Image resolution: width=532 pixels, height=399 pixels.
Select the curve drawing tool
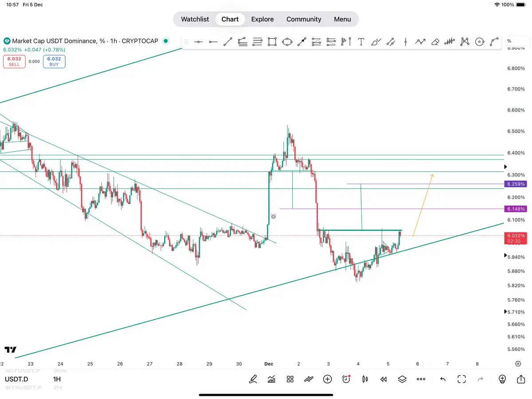[494, 42]
